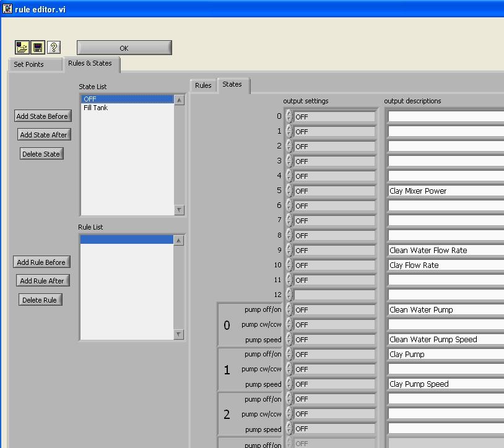Open output setting 8 OFF ring control

tap(334, 235)
